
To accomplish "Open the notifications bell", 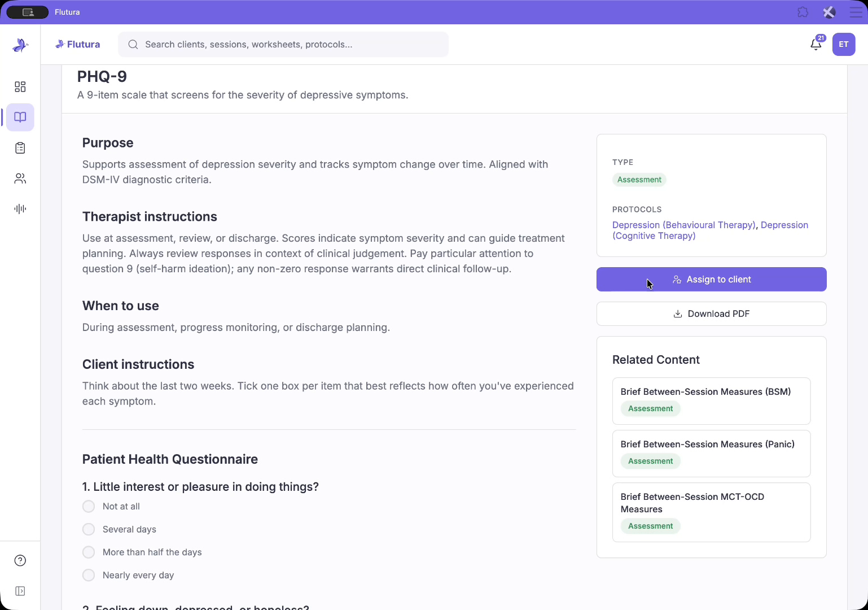I will (816, 44).
